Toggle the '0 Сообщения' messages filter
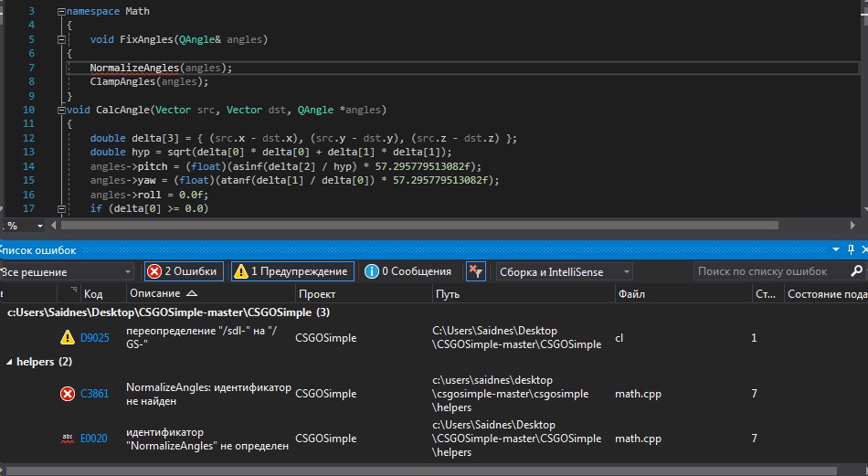Screen dimensions: 868x476 coord(408,271)
